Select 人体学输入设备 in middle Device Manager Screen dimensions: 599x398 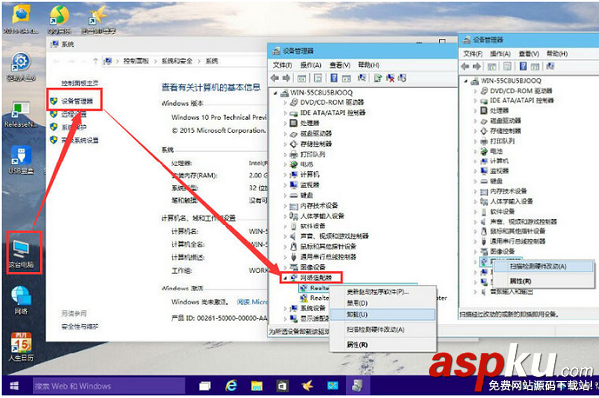(322, 216)
